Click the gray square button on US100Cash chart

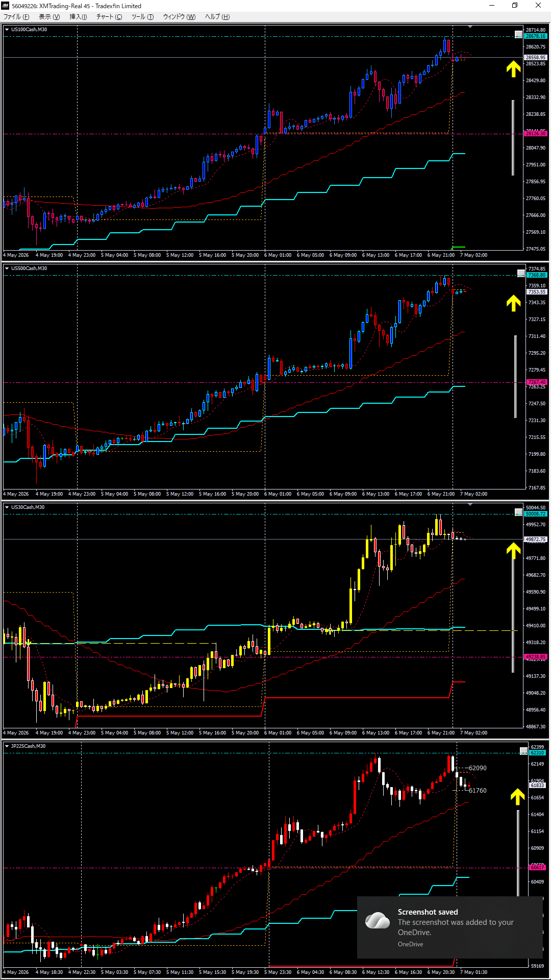(x=518, y=35)
